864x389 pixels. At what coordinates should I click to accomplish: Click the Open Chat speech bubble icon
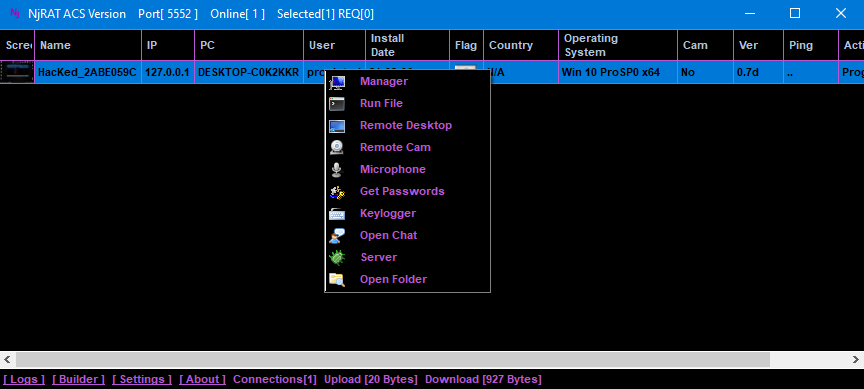[x=337, y=236]
